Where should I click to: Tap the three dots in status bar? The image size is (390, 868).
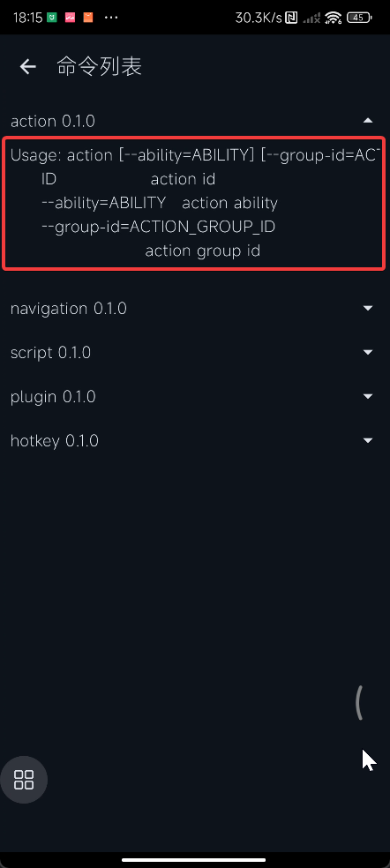[111, 18]
